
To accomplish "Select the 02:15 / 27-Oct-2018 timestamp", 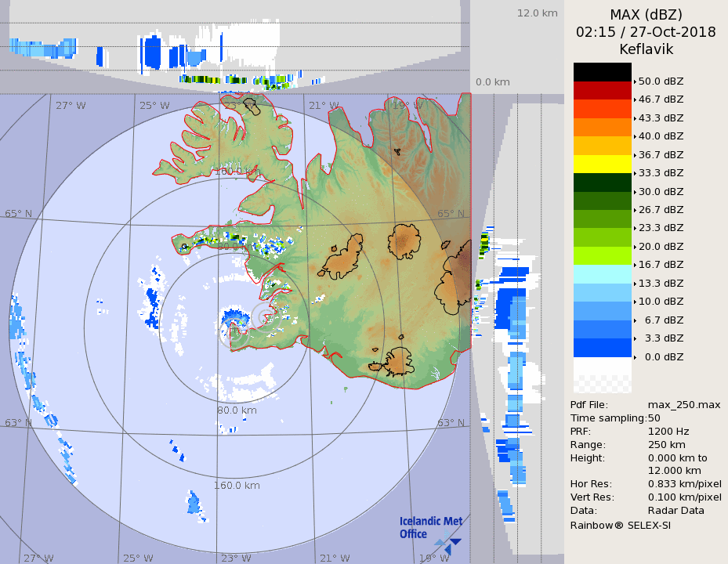I will click(646, 32).
